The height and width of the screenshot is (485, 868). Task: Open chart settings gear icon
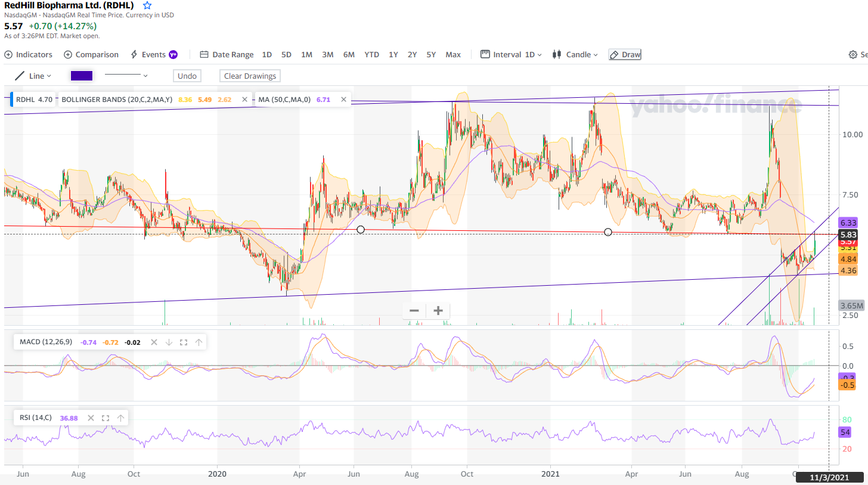[852, 55]
